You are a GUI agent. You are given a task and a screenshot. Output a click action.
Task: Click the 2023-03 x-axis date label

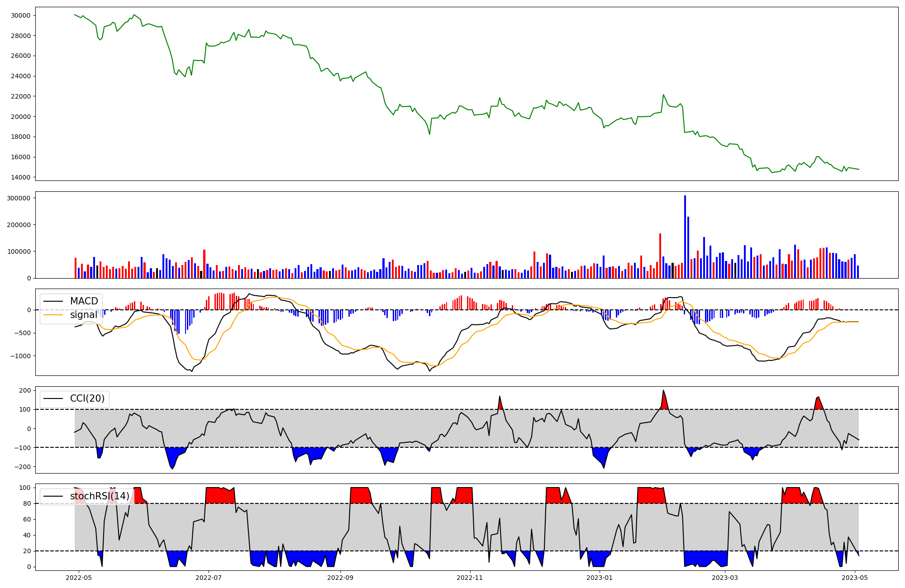725,578
